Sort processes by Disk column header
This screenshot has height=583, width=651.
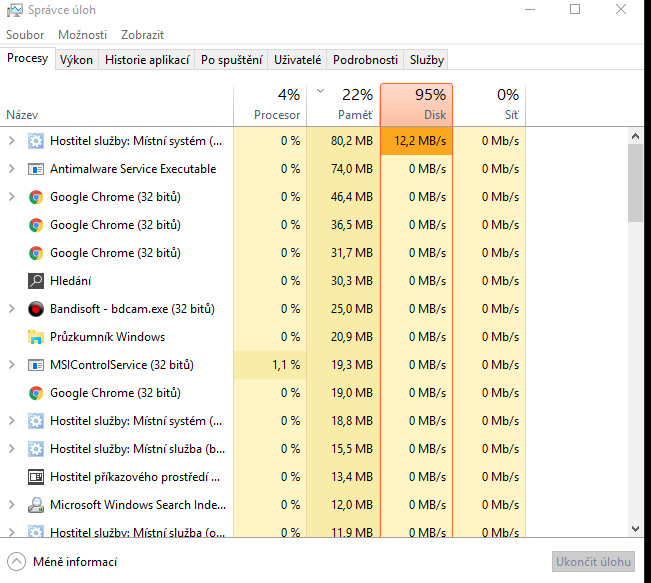(x=416, y=104)
